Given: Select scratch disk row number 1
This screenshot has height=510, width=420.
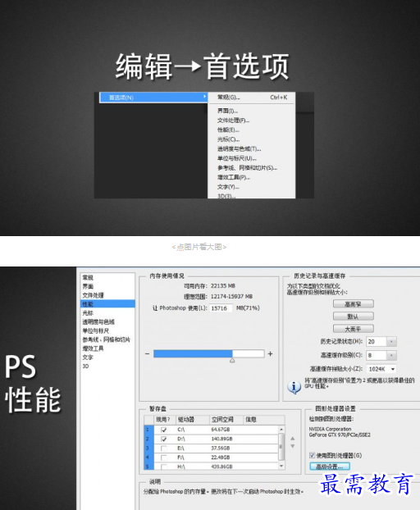Looking at the screenshot, I should [x=148, y=430].
